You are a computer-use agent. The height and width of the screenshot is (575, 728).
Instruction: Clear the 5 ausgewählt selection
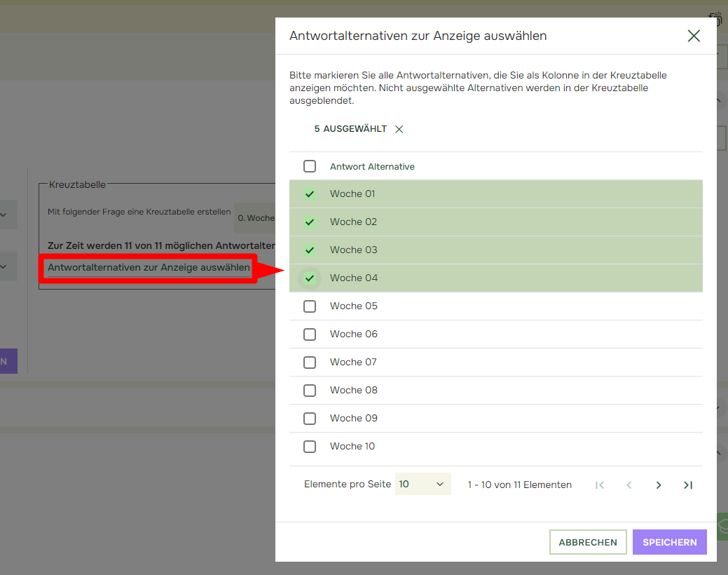[x=399, y=129]
